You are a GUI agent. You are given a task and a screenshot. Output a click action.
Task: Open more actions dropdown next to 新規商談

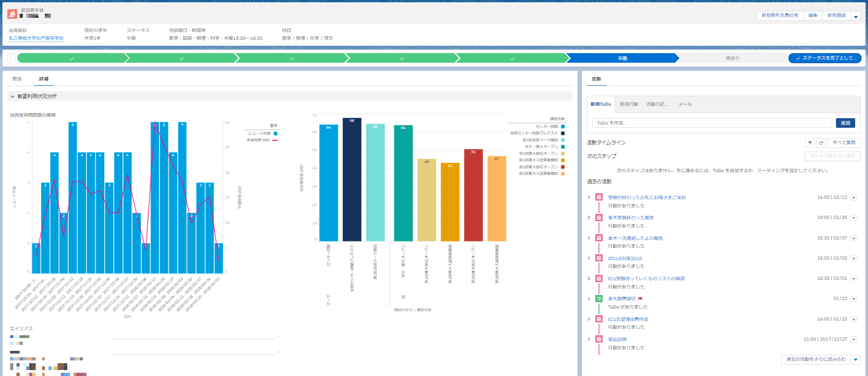(x=856, y=16)
